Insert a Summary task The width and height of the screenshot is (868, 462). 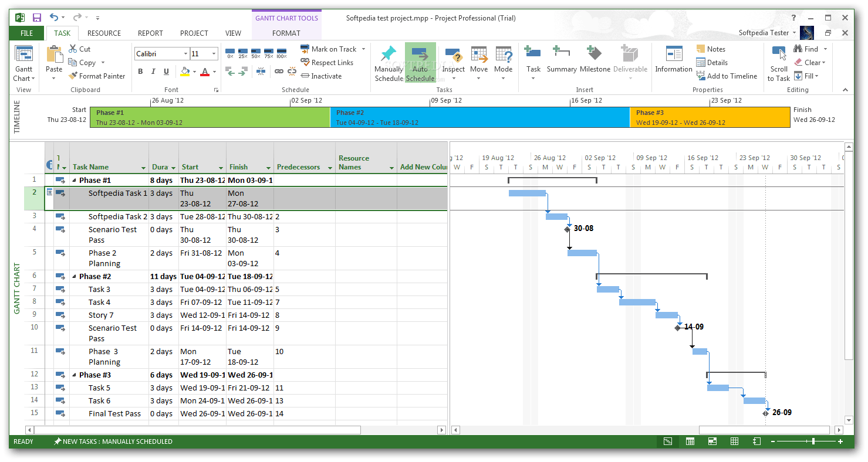562,60
